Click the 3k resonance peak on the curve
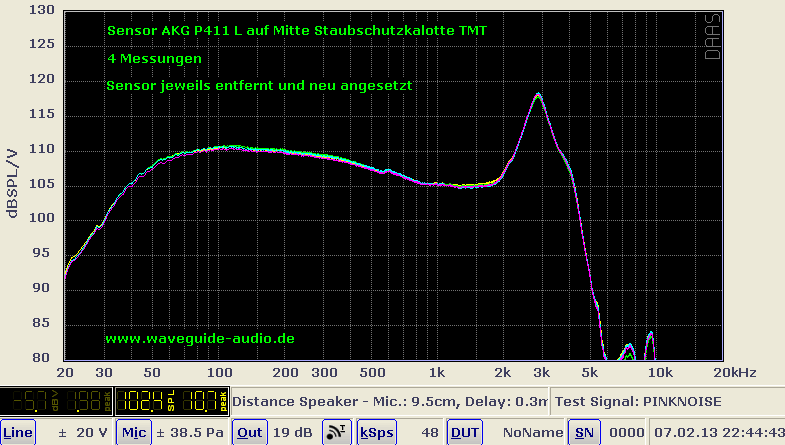This screenshot has width=785, height=445. pos(538,95)
